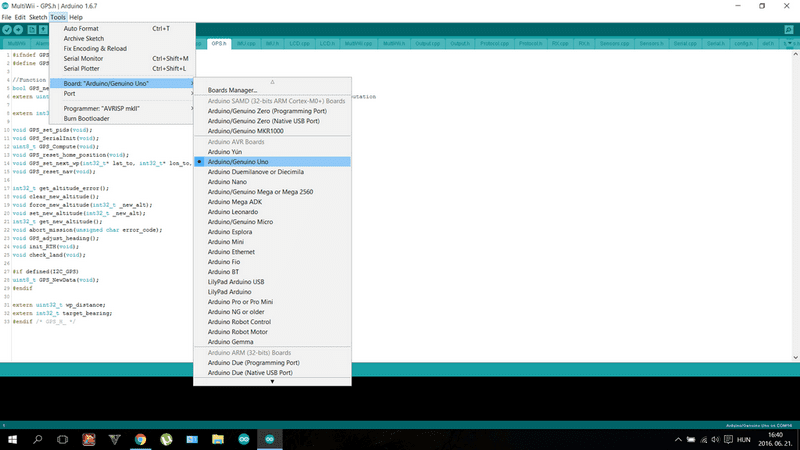Expand the Board submenu entry
800x450 pixels.
[x=122, y=83]
